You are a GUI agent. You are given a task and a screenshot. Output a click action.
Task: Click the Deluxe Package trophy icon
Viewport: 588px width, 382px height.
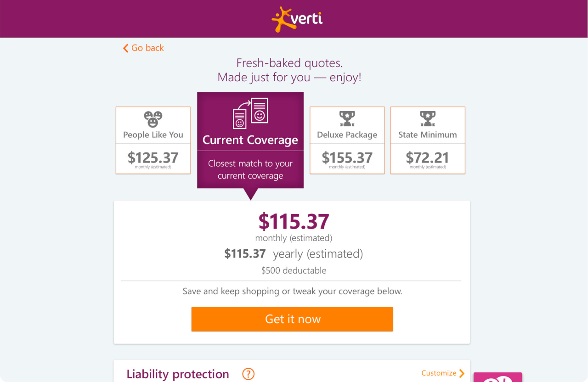(347, 119)
